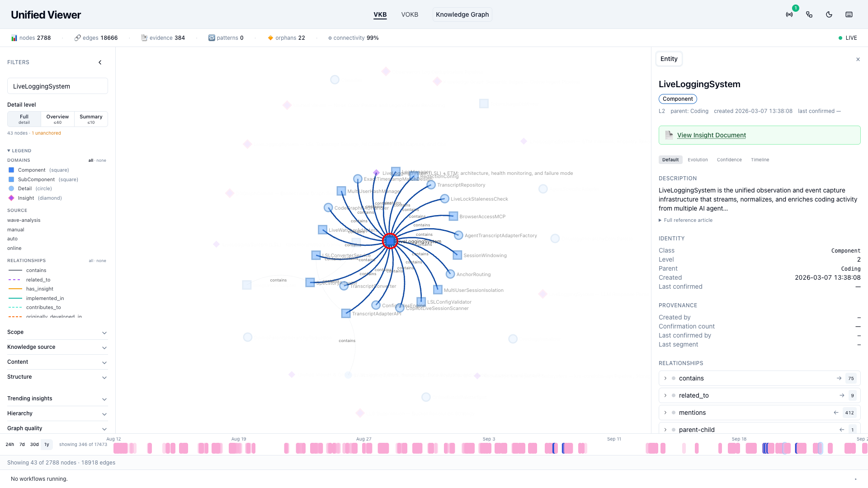
Task: Toggle dark mode moon icon
Action: pos(829,14)
